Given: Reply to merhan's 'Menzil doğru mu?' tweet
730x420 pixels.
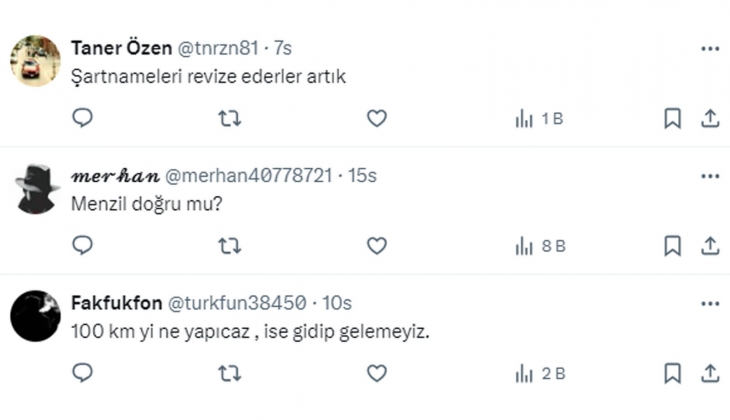Looking at the screenshot, I should [x=83, y=245].
